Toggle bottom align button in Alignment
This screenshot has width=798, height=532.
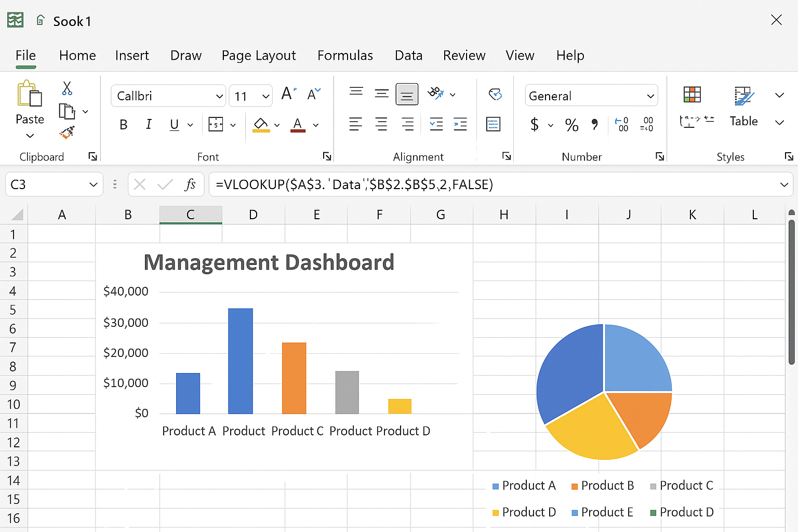click(x=407, y=95)
